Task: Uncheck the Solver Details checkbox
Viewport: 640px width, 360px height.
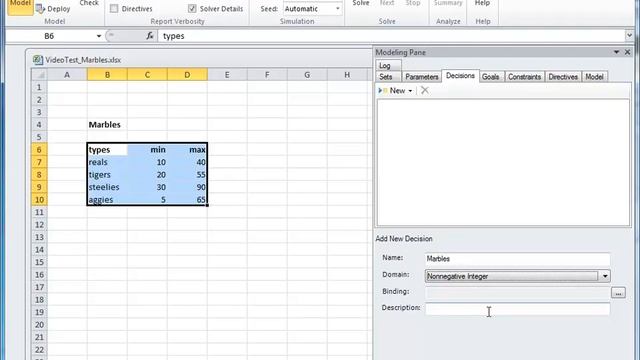Action: click(192, 9)
